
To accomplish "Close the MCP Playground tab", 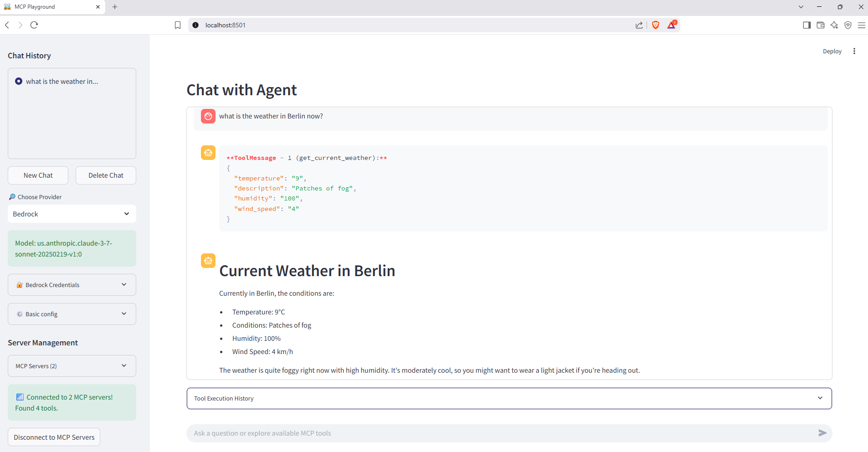I will click(98, 7).
